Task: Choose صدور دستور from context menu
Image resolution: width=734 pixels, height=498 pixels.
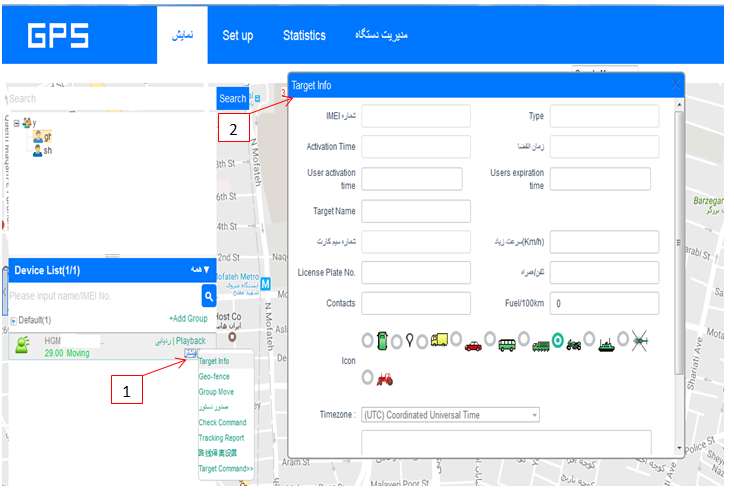Action: point(213,407)
